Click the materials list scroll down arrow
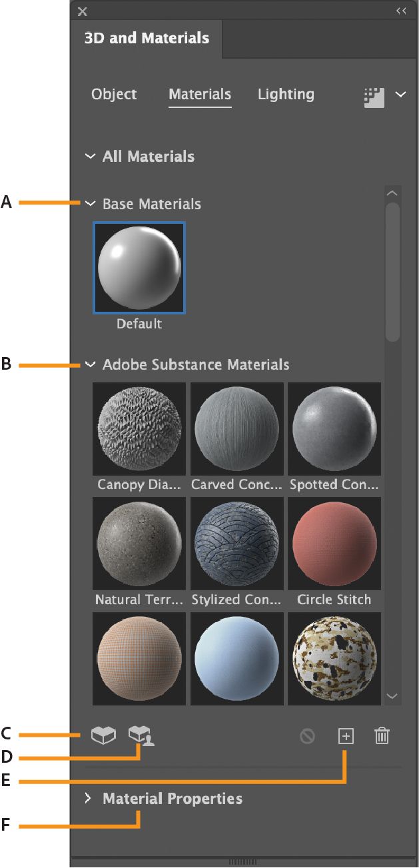Screen dimensions: 419x868 (x=392, y=696)
